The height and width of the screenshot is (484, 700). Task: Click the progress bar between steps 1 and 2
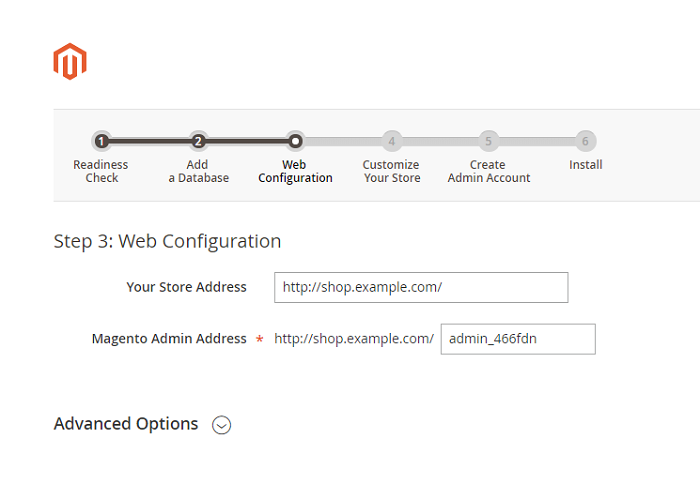tap(150, 142)
